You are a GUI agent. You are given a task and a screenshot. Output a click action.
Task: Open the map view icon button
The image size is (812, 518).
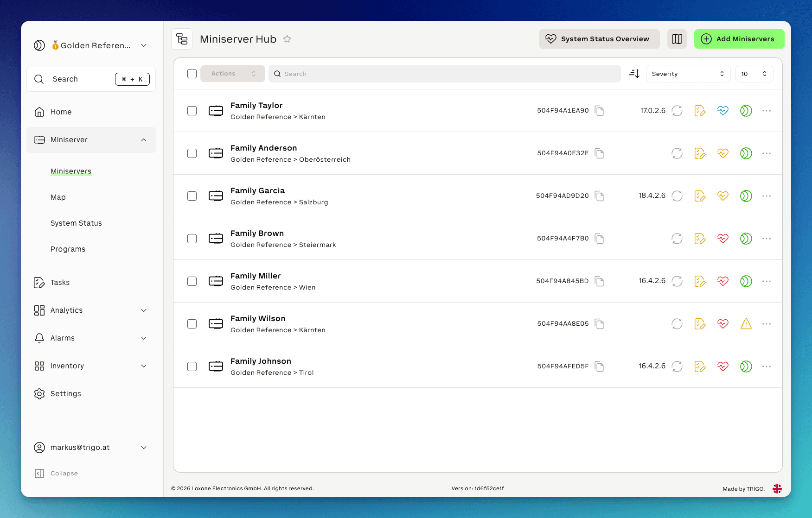[677, 39]
